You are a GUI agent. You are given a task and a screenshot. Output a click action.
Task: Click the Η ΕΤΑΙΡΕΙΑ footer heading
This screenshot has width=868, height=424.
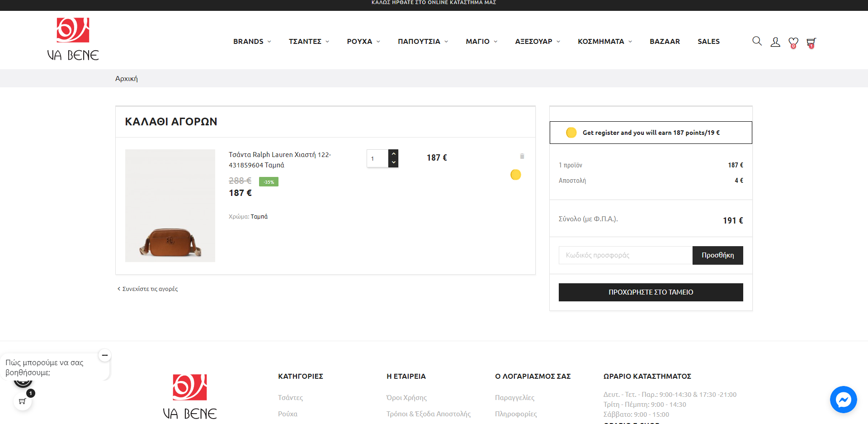click(406, 376)
